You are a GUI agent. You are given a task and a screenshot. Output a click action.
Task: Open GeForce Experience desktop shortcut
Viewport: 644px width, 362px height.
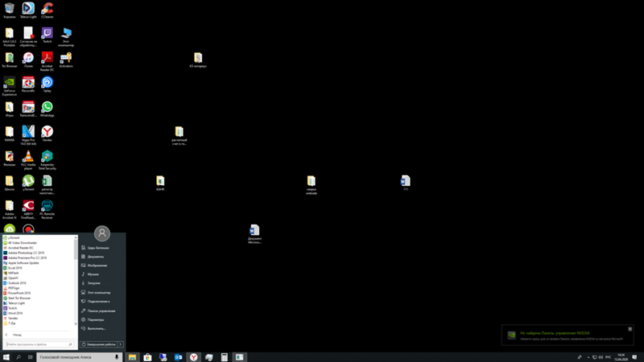coord(10,86)
